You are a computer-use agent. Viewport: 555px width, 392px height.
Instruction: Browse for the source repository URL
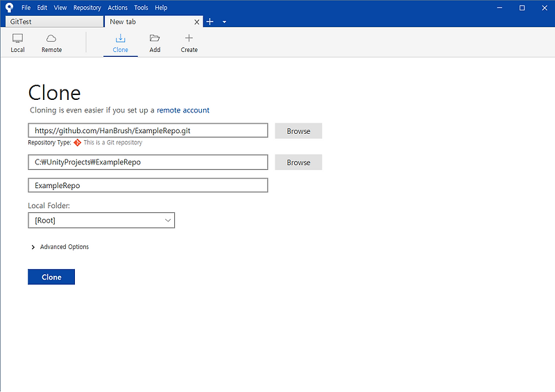click(x=298, y=131)
